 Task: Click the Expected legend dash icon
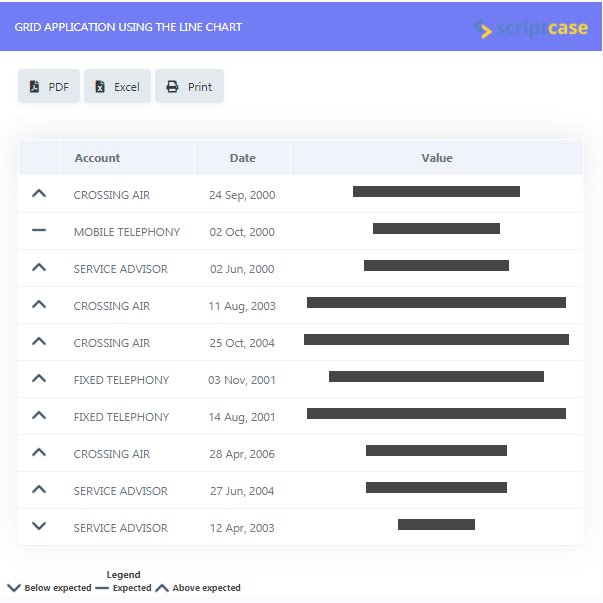102,588
